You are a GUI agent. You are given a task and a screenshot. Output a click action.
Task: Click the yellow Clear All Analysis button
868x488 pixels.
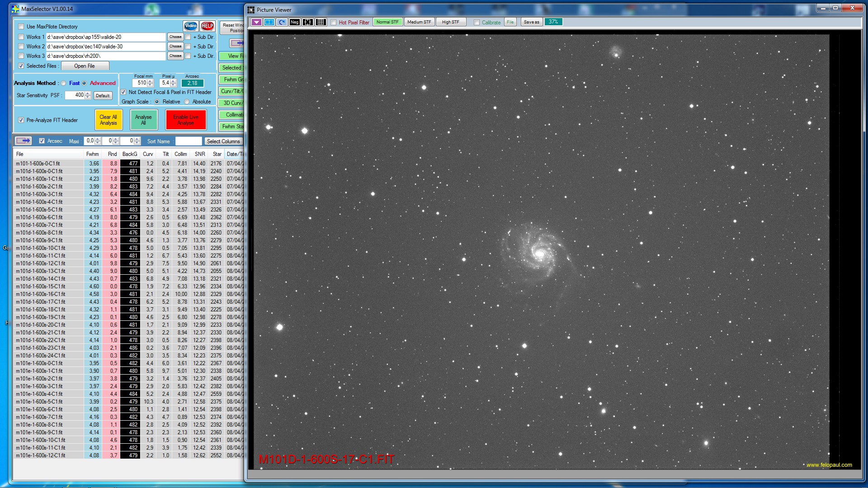point(108,120)
